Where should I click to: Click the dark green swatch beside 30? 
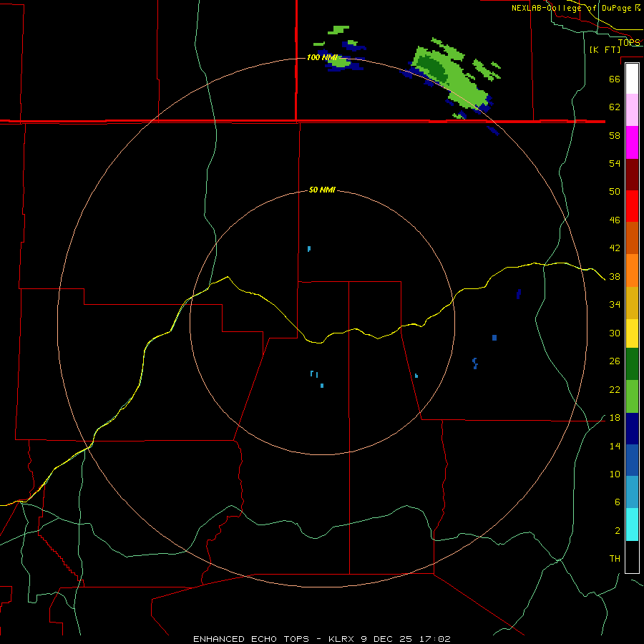[632, 364]
